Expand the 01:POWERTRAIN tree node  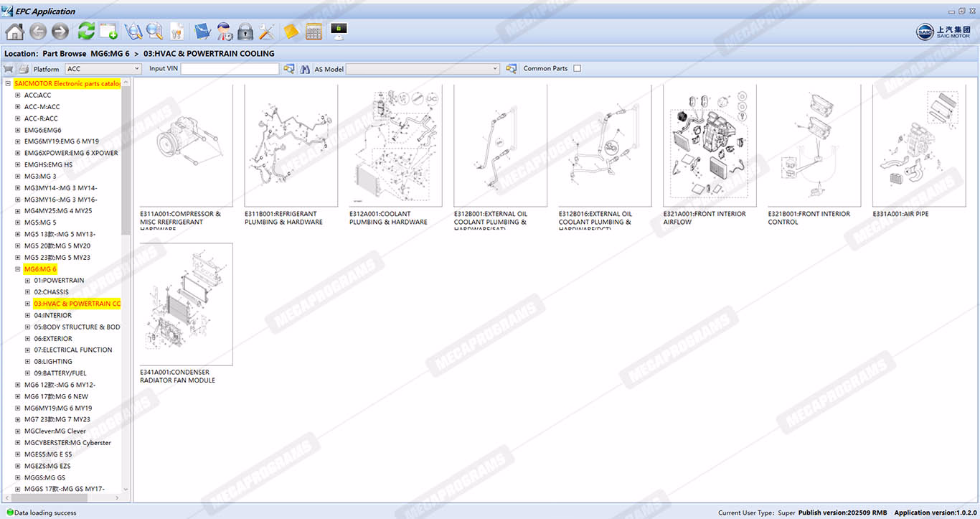27,281
